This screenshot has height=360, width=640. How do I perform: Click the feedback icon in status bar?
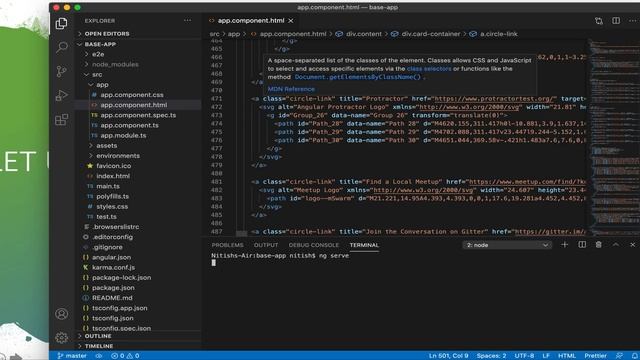pyautogui.click(x=619, y=356)
